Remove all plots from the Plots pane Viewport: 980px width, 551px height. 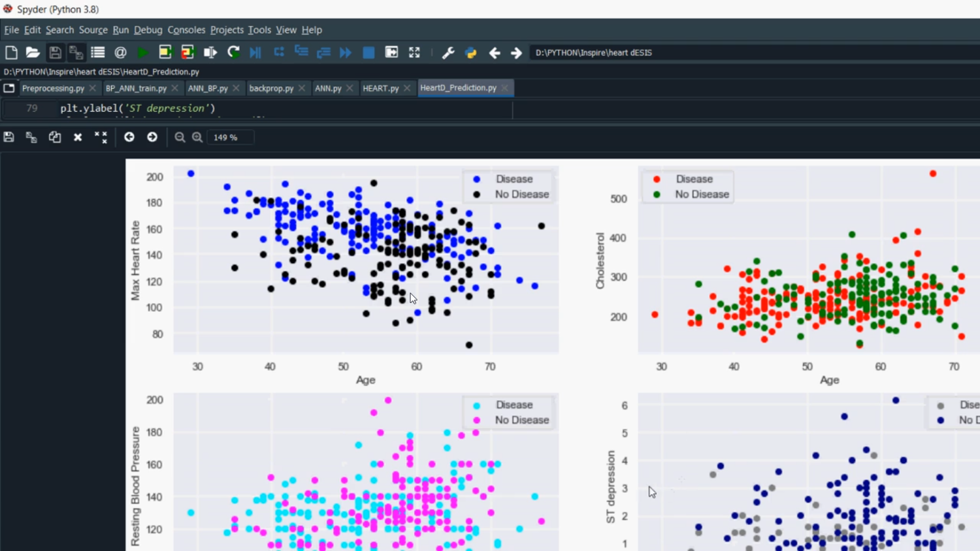click(x=101, y=137)
